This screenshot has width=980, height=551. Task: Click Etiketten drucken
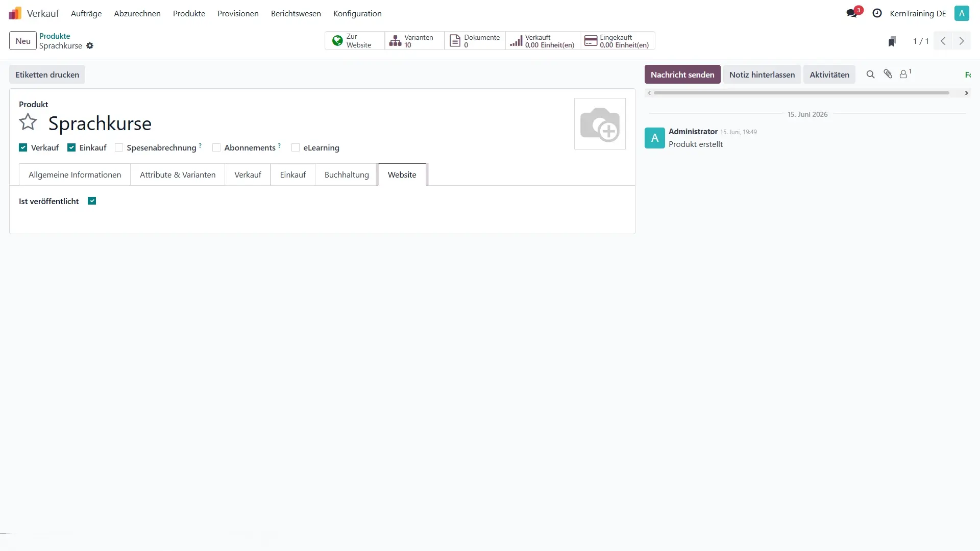(47, 74)
